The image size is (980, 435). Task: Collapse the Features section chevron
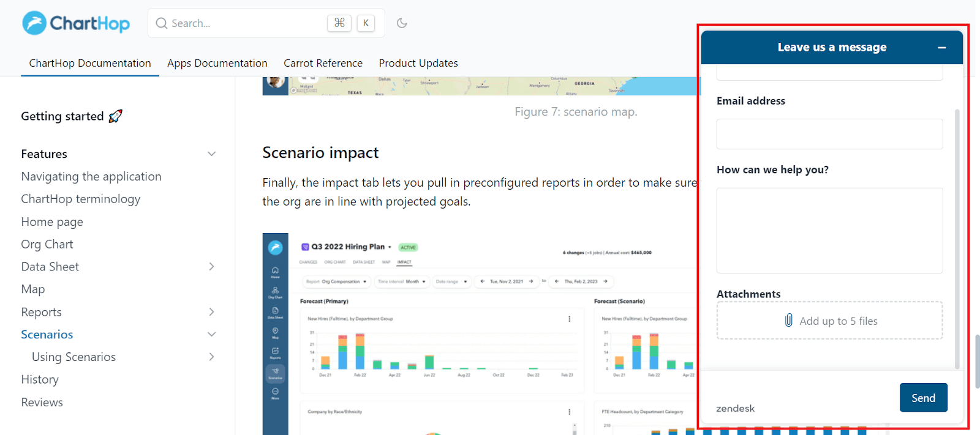[211, 154]
